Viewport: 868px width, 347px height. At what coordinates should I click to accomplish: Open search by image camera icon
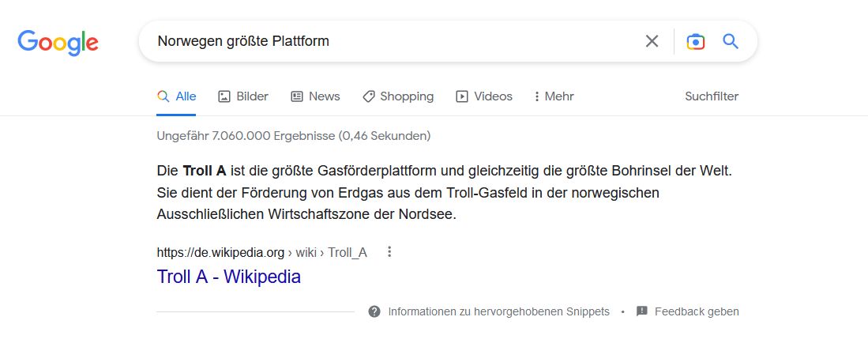[695, 41]
